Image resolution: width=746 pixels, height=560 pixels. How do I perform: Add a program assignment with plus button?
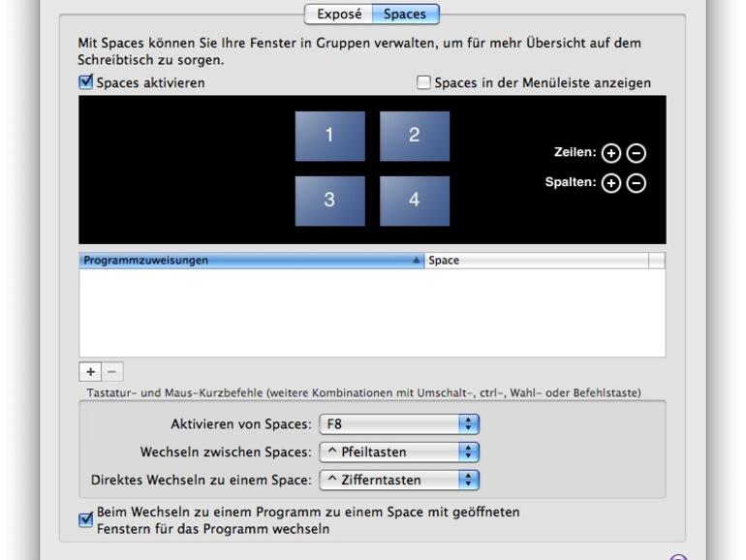pyautogui.click(x=90, y=372)
